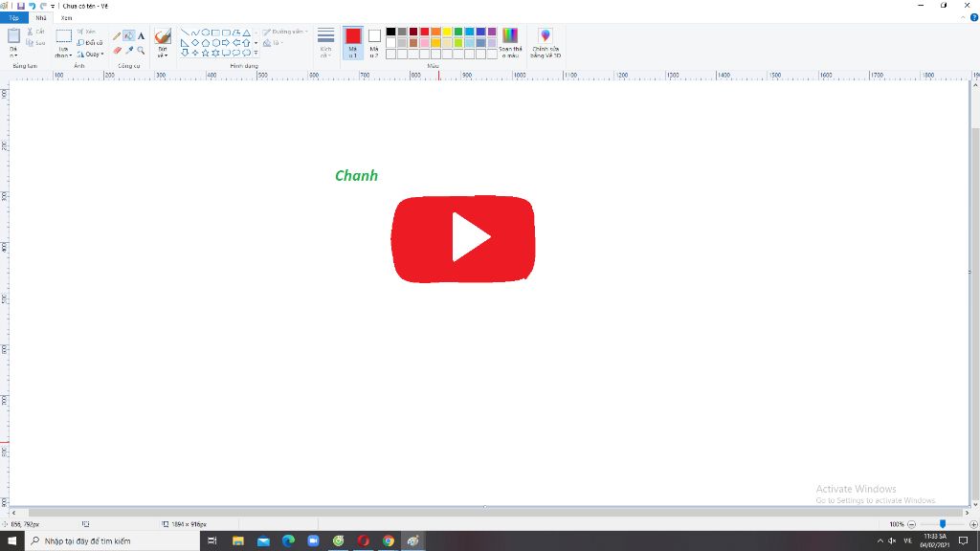Choose the straight Line shape
The width and height of the screenshot is (980, 551).
coord(185,33)
